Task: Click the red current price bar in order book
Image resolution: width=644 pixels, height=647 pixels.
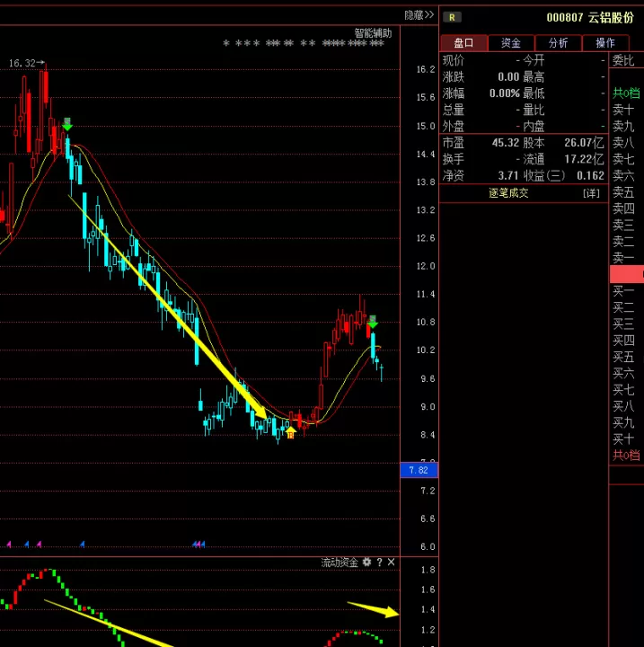Action: pos(627,274)
